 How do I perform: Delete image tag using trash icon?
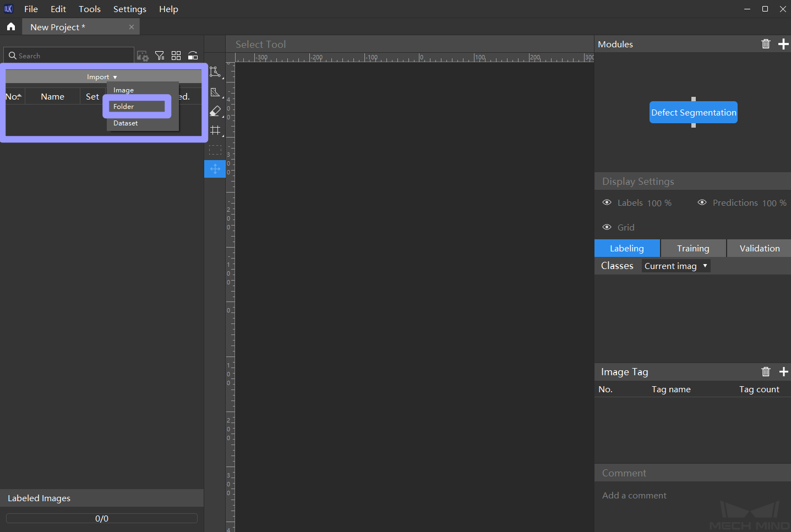tap(766, 372)
